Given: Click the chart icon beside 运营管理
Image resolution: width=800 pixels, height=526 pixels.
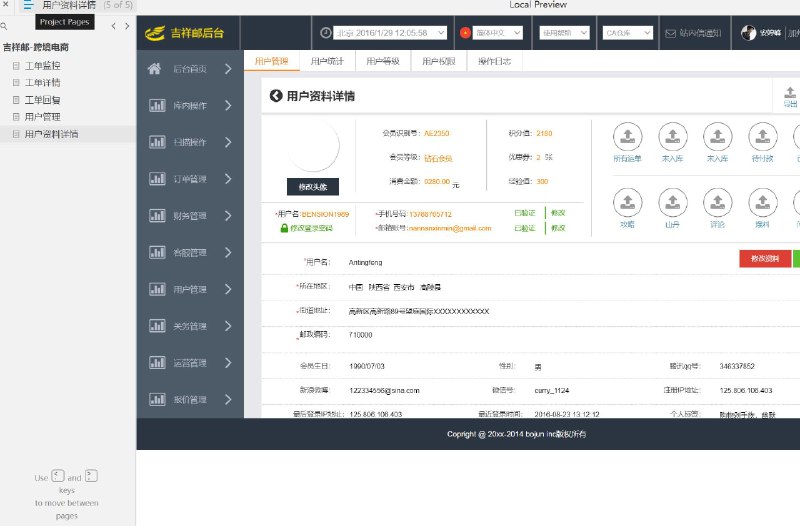Looking at the screenshot, I should coord(157,362).
